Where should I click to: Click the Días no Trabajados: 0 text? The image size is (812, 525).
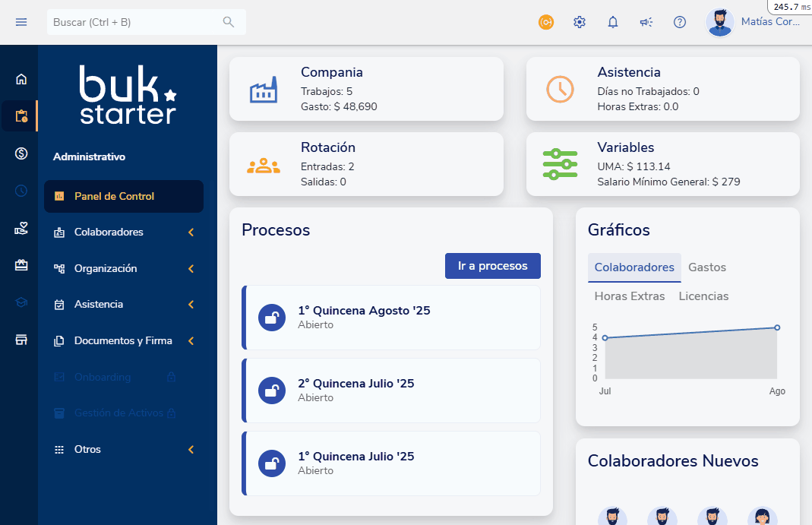click(x=648, y=92)
